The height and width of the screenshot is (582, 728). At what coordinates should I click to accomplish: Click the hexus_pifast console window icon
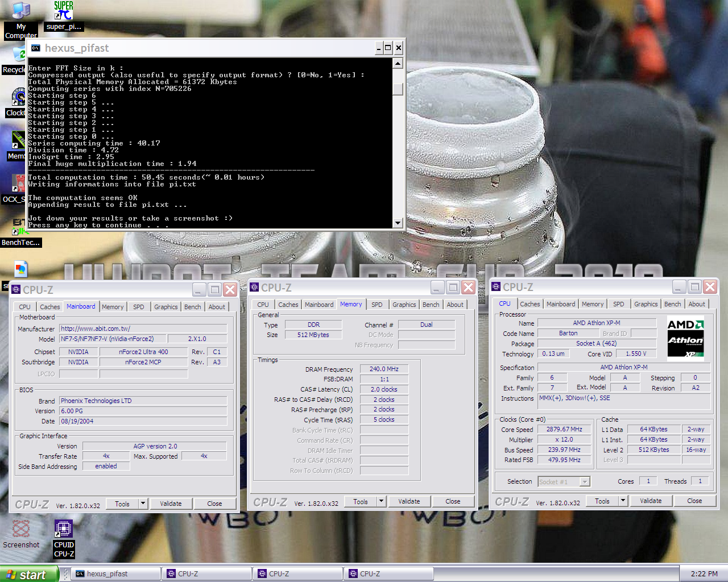(x=36, y=48)
